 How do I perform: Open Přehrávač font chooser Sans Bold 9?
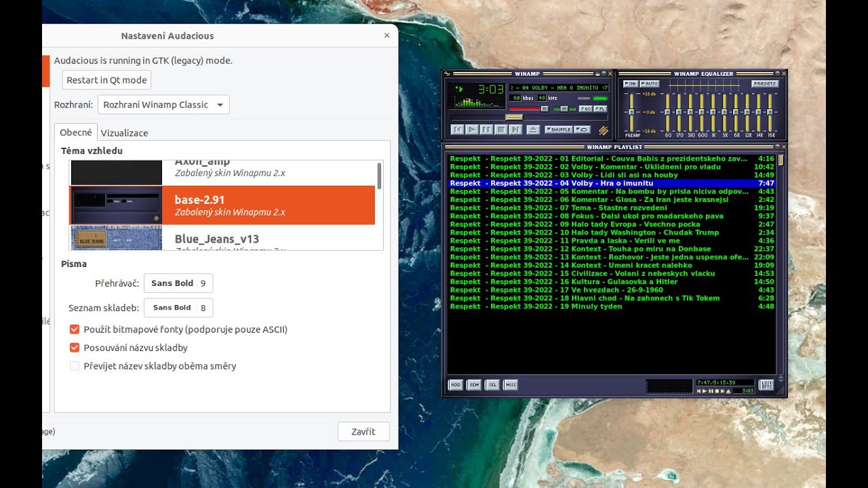pos(178,283)
